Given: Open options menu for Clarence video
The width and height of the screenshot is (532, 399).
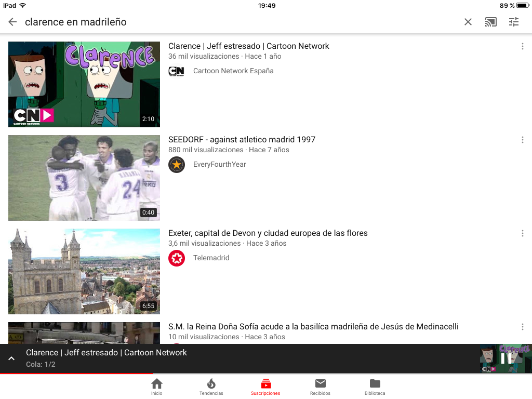Looking at the screenshot, I should (x=522, y=46).
